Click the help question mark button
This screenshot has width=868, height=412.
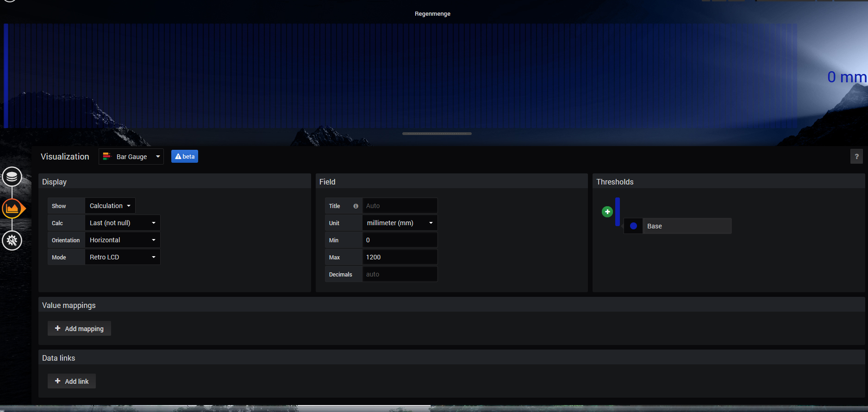point(856,157)
